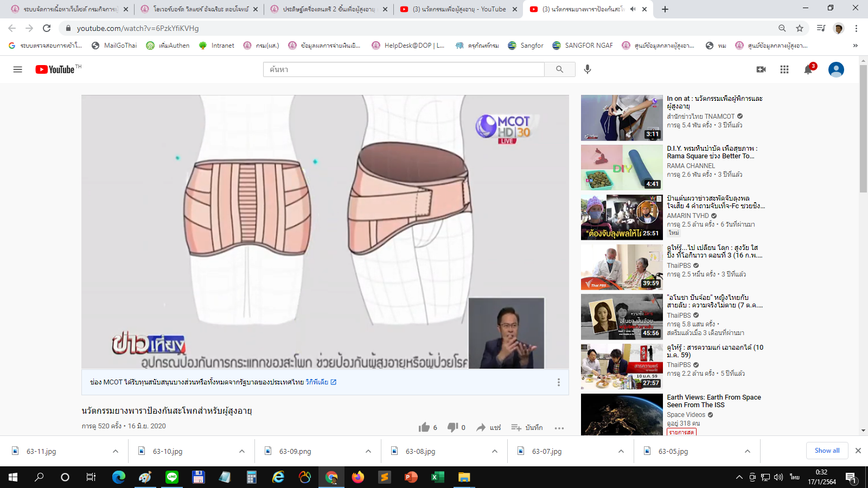Switch to the first browser tab
This screenshot has height=488, width=868.
click(69, 9)
